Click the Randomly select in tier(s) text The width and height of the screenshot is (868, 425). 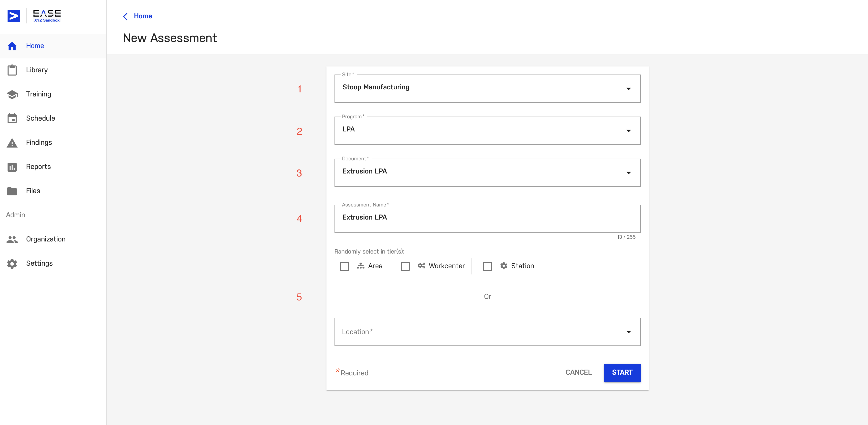point(369,252)
